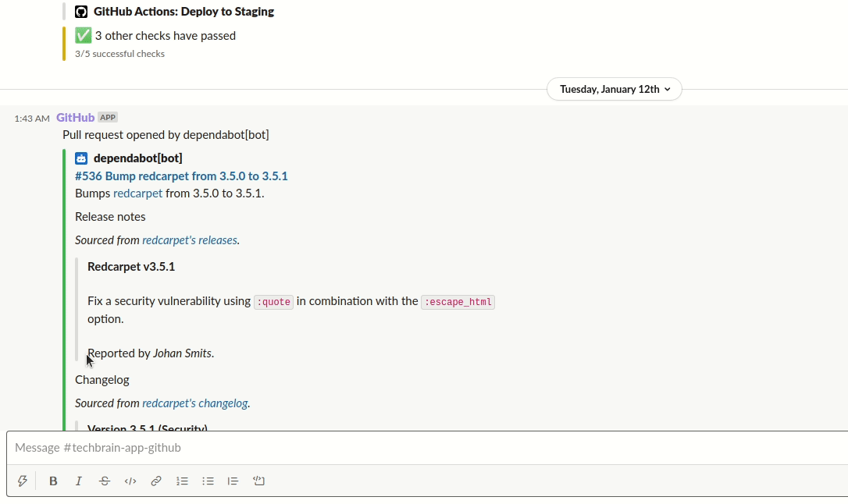Click the 1:43 AM message timestamp

point(32,119)
